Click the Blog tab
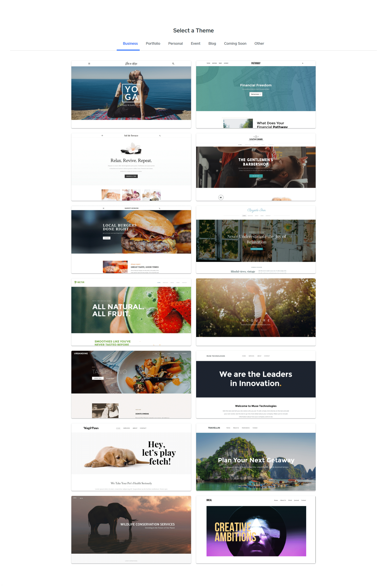The image size is (387, 588). coord(212,43)
